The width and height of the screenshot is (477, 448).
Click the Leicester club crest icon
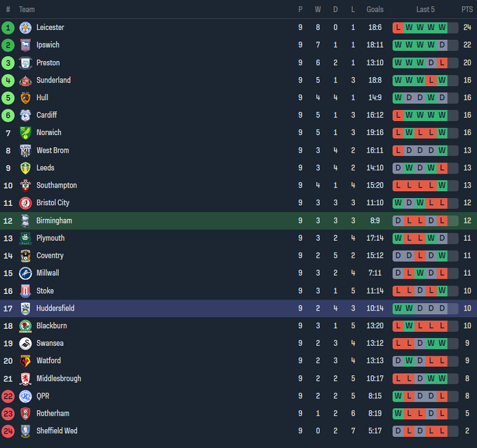pos(25,28)
